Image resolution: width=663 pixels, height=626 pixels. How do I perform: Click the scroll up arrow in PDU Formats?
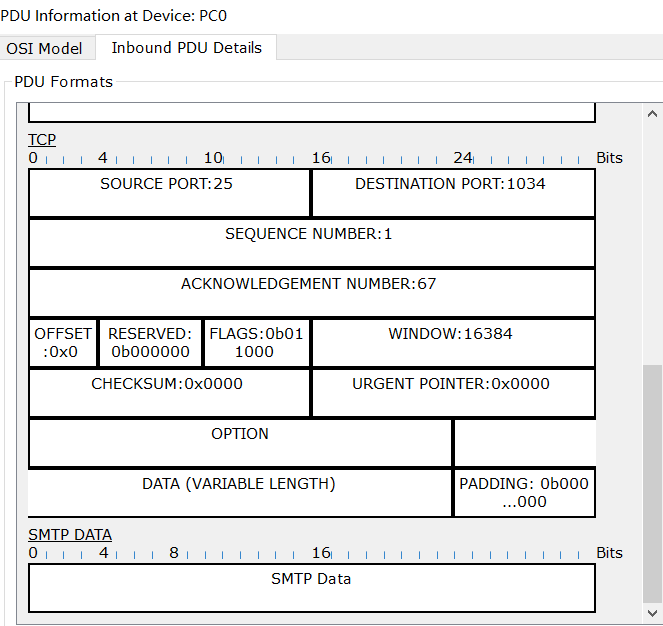652,114
